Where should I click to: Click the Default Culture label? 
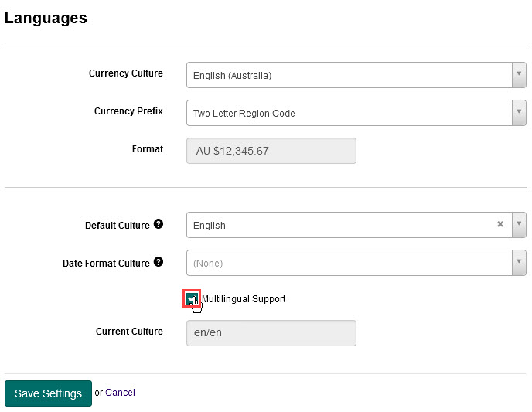click(118, 226)
